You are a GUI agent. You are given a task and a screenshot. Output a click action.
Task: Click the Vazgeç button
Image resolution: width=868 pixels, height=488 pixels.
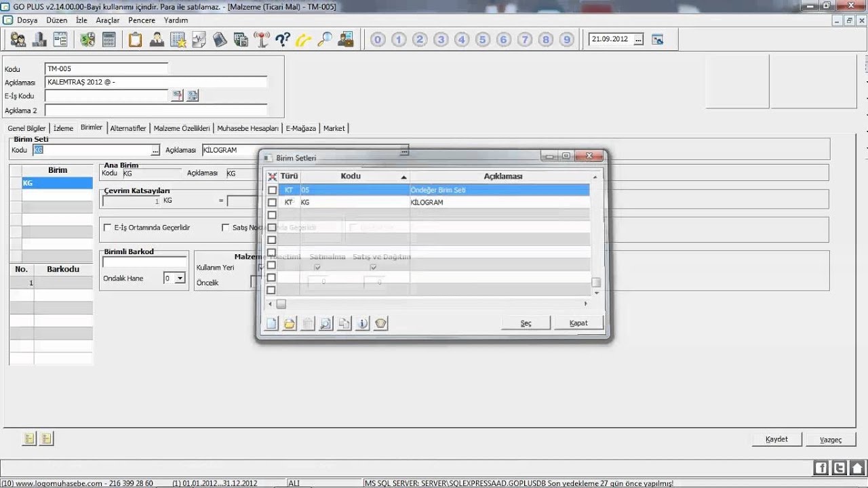pyautogui.click(x=831, y=439)
